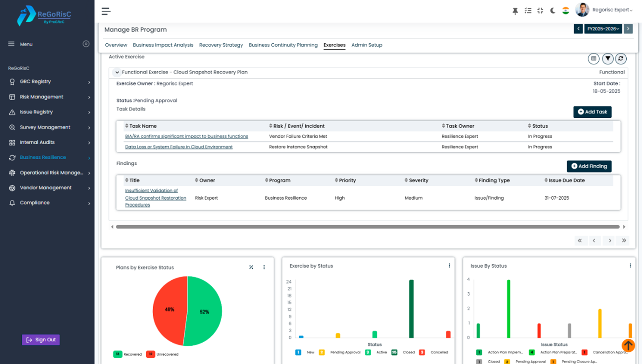Open the FY2025-2026 year dropdown
This screenshot has height=364, width=642.
click(603, 29)
